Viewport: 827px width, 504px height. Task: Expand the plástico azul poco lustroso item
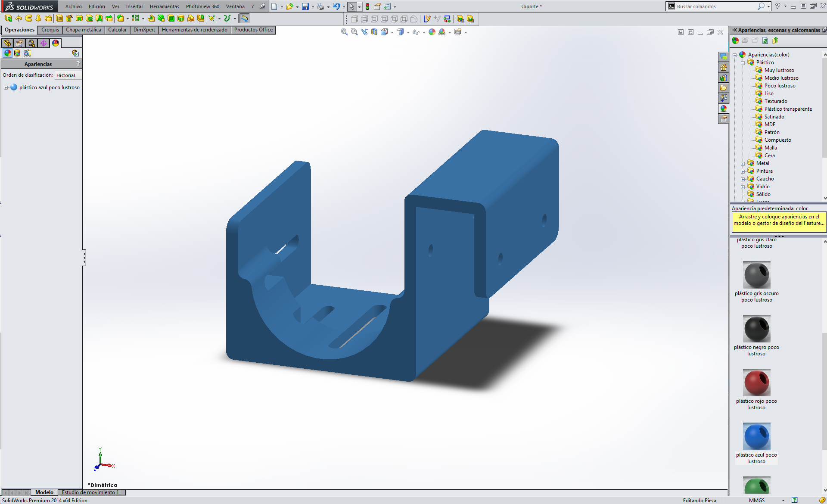tap(6, 87)
